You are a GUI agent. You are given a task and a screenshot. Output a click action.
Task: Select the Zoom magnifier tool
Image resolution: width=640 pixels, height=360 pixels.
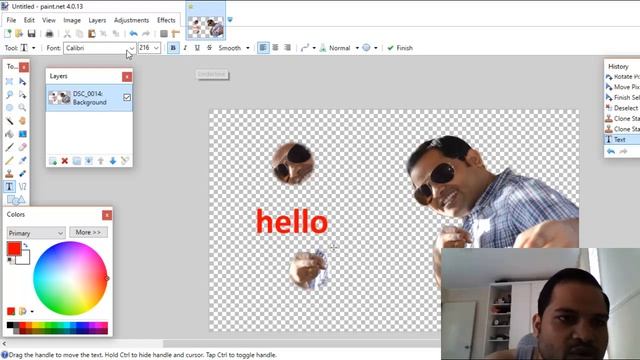[x=22, y=108]
